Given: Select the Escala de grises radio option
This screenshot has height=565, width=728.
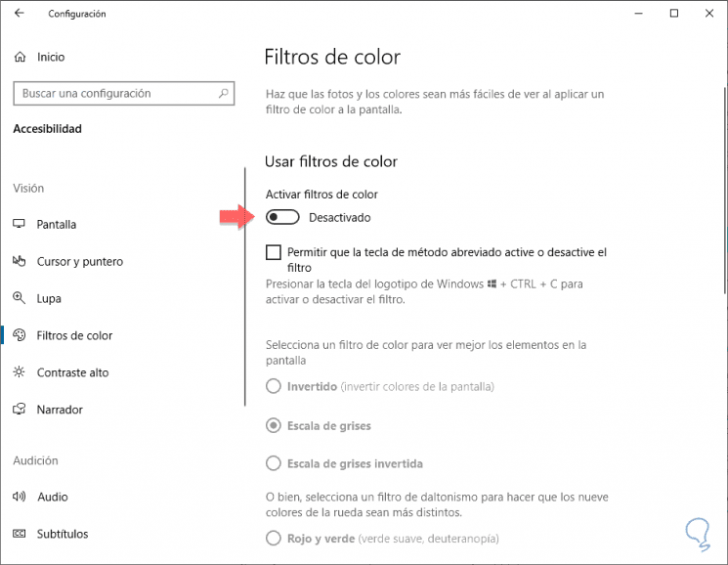Looking at the screenshot, I should [x=274, y=426].
